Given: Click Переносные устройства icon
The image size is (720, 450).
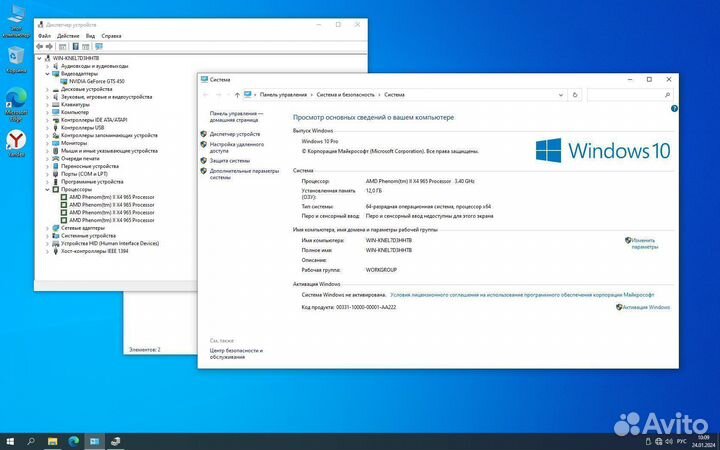Looking at the screenshot, I should pos(56,166).
